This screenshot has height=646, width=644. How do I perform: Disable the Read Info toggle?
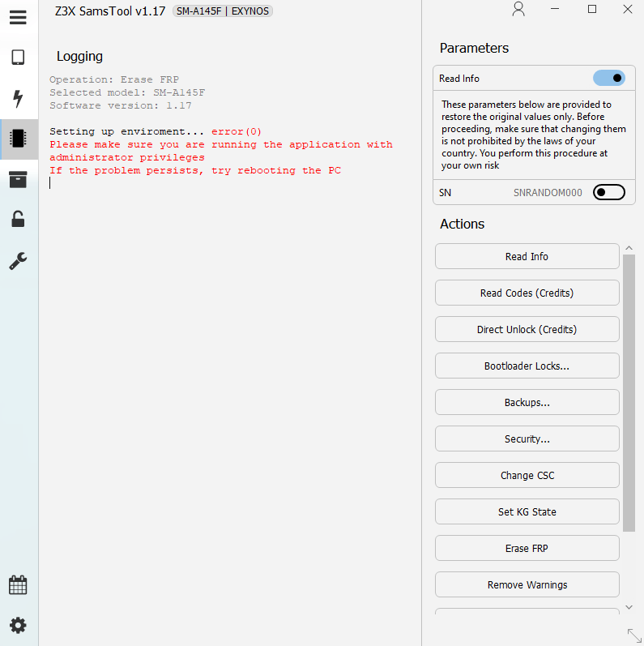pyautogui.click(x=608, y=79)
